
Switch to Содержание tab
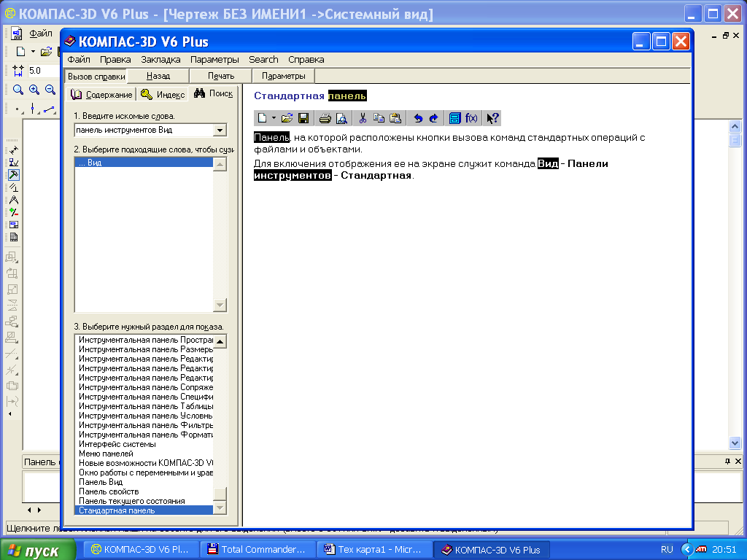click(101, 94)
